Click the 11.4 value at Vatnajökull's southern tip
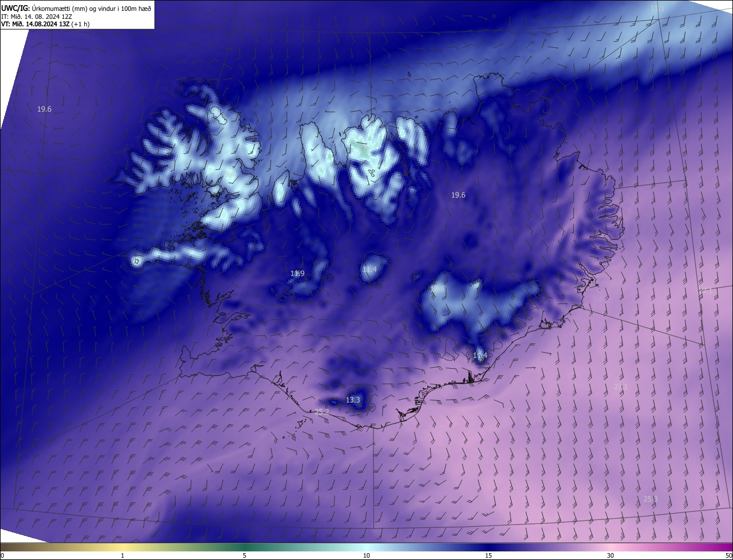 [480, 356]
